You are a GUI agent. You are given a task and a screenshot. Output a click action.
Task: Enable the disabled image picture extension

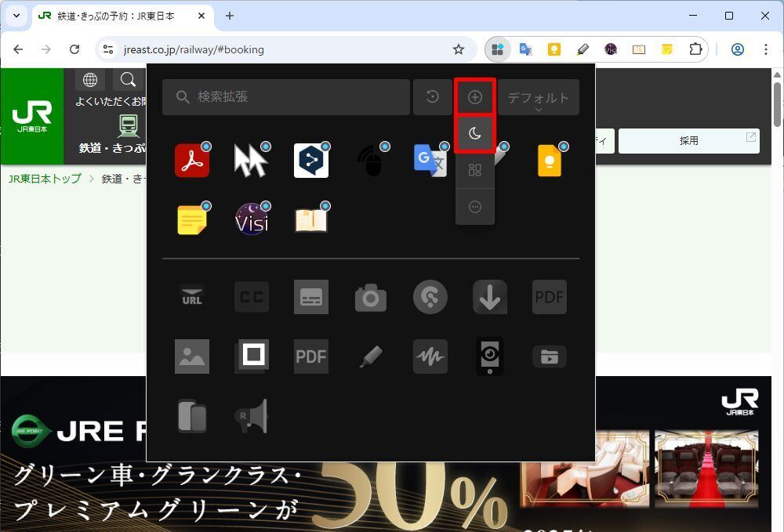192,356
